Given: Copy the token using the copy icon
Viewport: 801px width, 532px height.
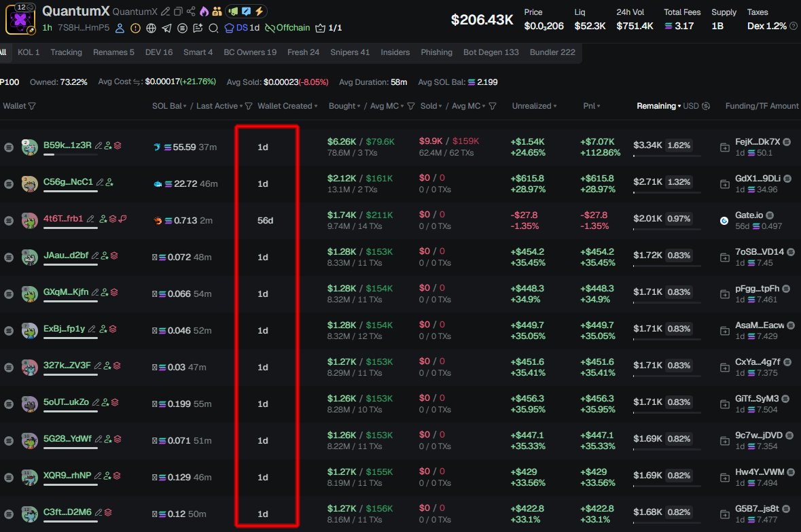Looking at the screenshot, I should [178, 12].
